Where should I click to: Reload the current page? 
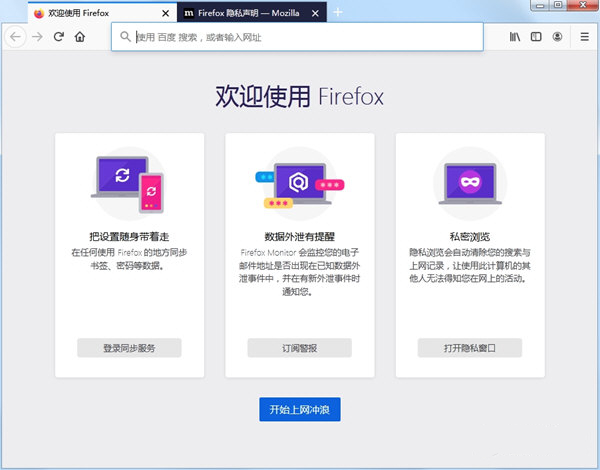[59, 37]
